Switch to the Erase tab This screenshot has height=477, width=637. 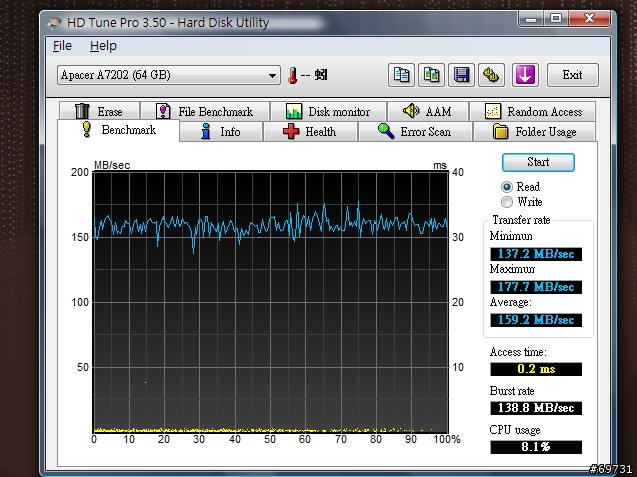[99, 111]
